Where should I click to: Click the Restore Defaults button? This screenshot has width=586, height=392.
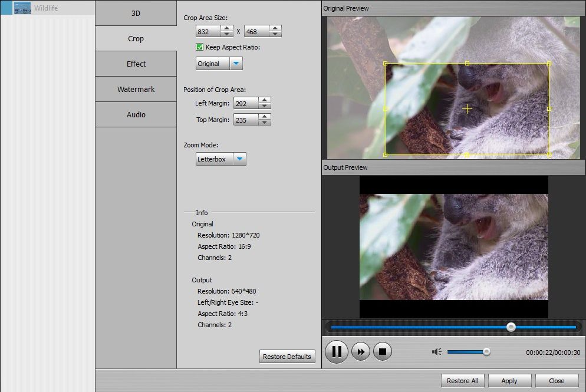[x=287, y=356]
